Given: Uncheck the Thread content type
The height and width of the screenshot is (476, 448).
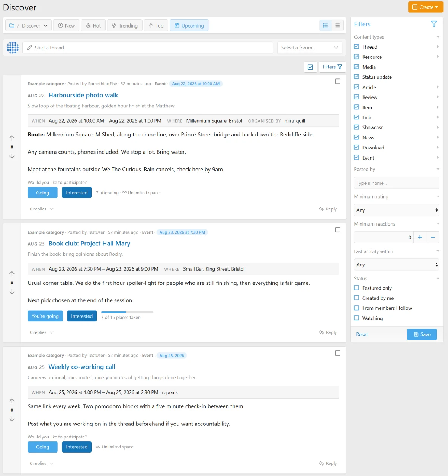Looking at the screenshot, I should 356,47.
